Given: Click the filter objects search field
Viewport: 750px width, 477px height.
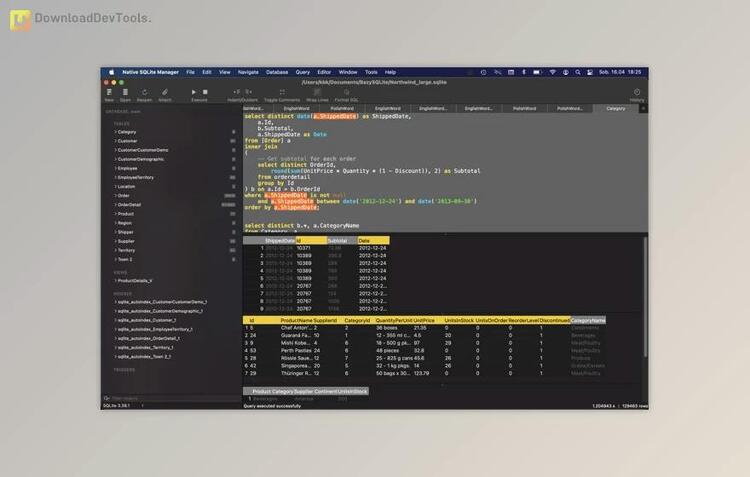Looking at the screenshot, I should pyautogui.click(x=174, y=398).
